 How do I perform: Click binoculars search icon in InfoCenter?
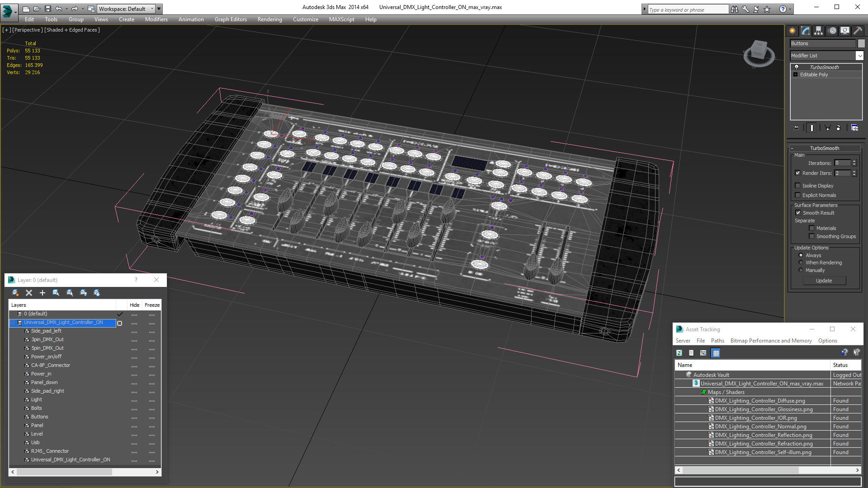pyautogui.click(x=735, y=9)
